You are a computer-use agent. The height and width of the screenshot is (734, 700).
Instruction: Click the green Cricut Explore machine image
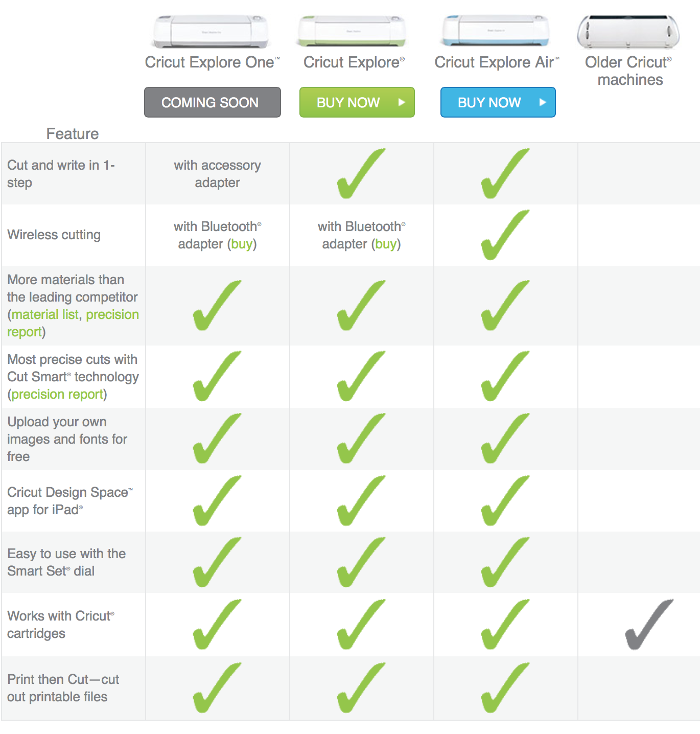point(352,32)
